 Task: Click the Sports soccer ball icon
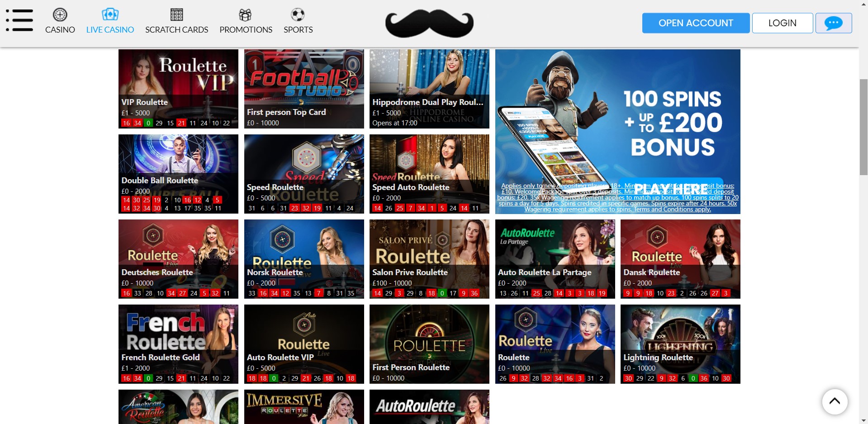tap(298, 15)
